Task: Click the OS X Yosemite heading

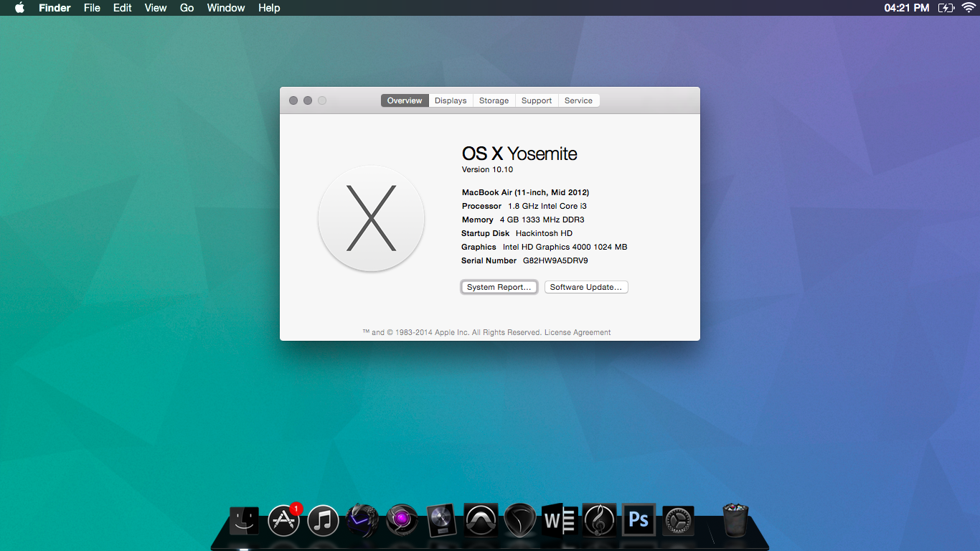Action: 519,154
